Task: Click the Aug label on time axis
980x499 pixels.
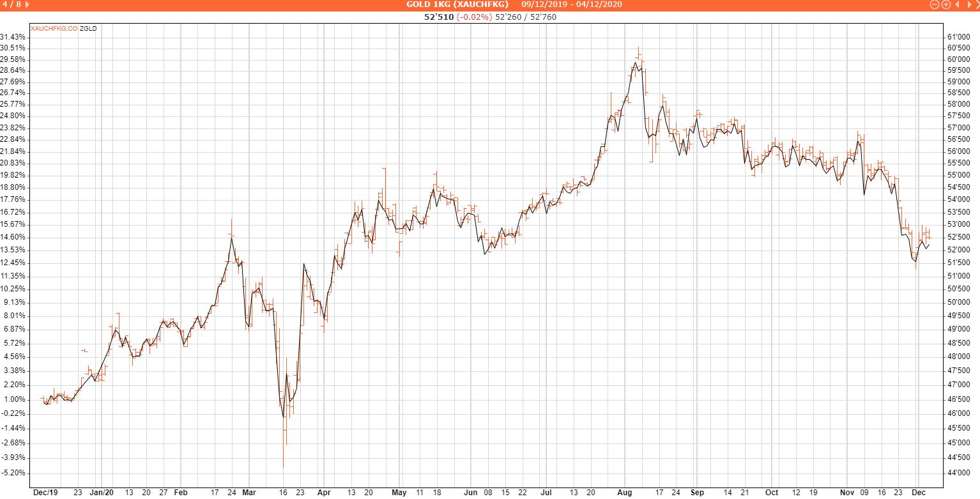Action: pyautogui.click(x=625, y=493)
